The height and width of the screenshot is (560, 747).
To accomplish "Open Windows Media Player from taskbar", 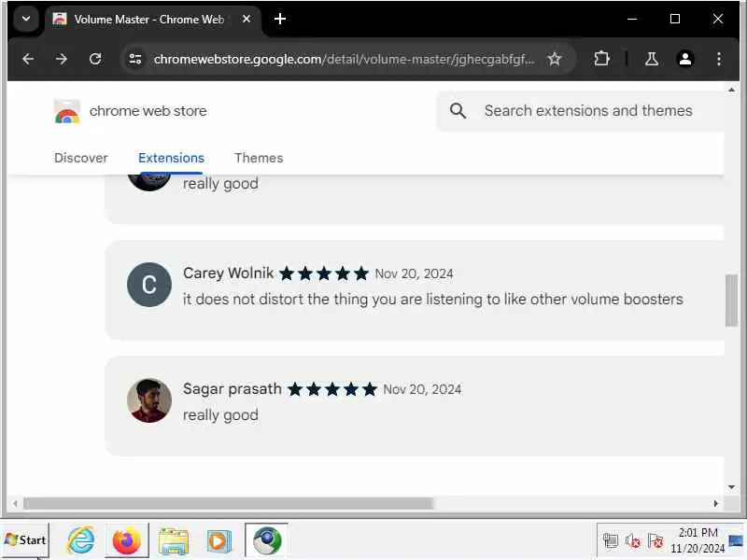I will 218,540.
